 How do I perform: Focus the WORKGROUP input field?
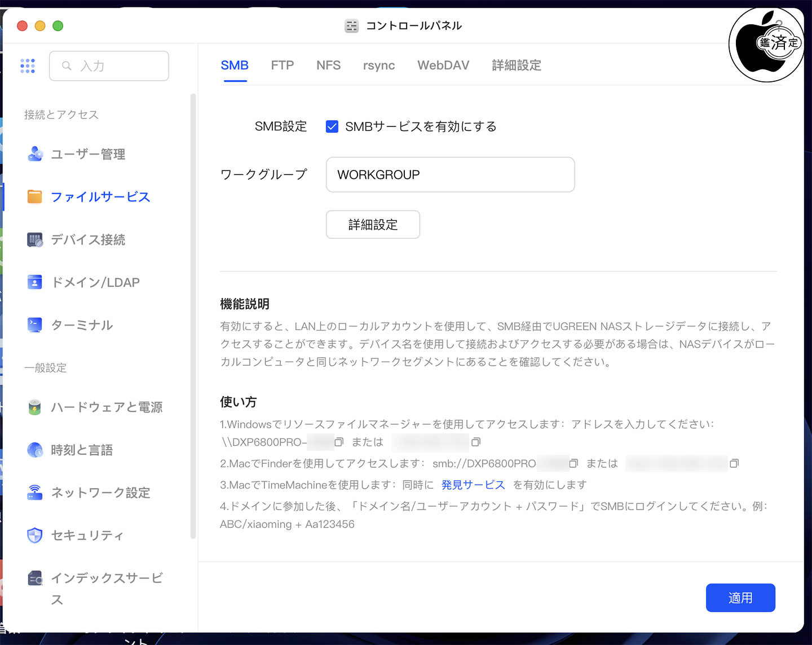coord(451,175)
